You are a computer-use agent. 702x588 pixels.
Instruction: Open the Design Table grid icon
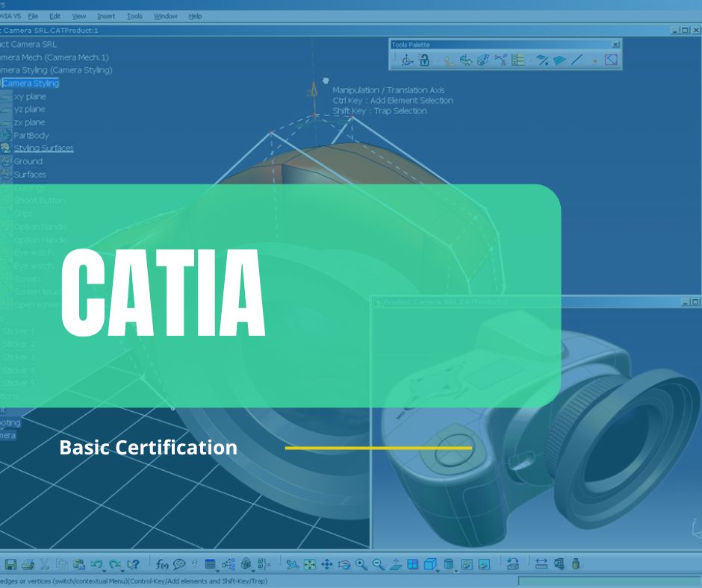210,564
